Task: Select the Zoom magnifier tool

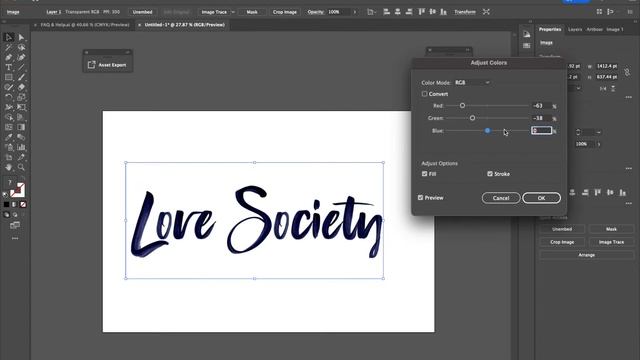Action: click(21, 167)
